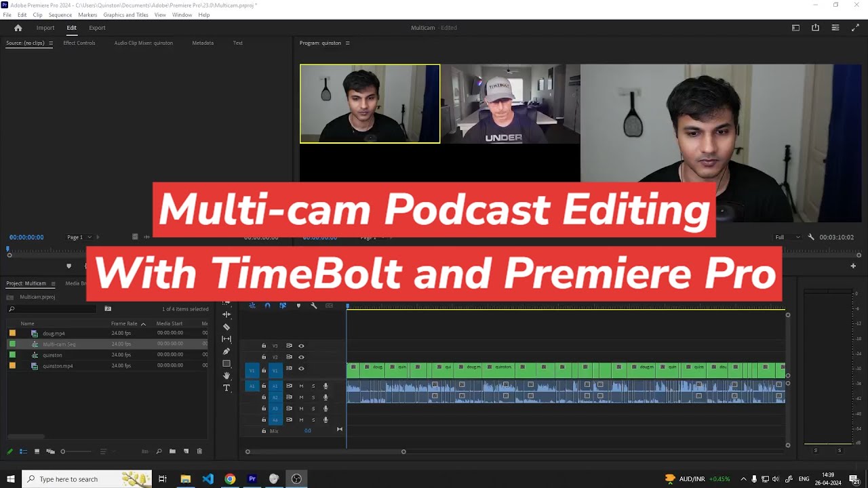
Task: Enable voice-over record on track A3
Action: (x=325, y=409)
